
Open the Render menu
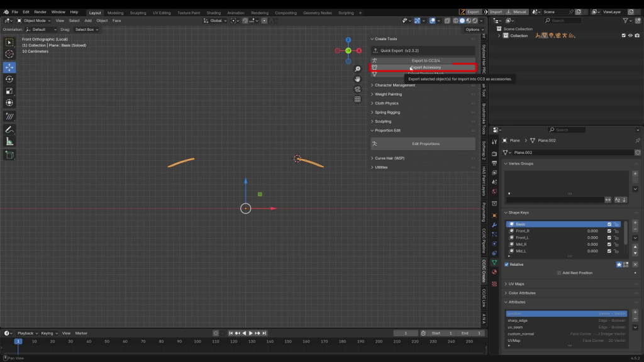(x=40, y=12)
